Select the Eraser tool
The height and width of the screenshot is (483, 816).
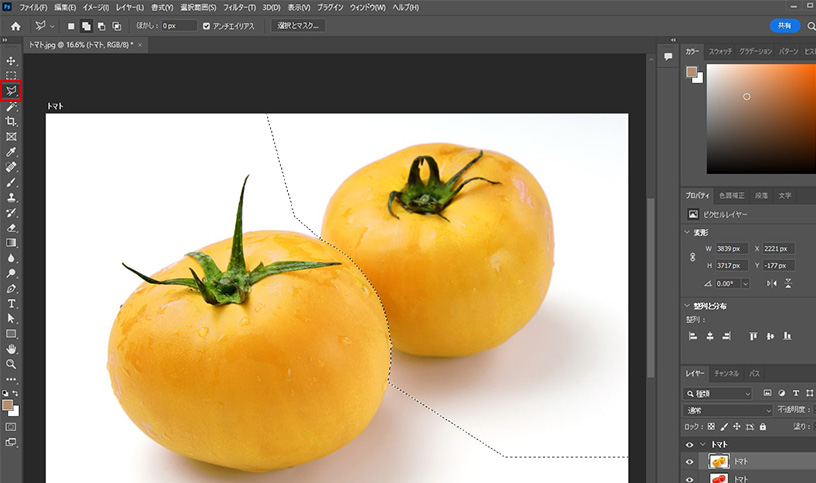click(x=11, y=227)
